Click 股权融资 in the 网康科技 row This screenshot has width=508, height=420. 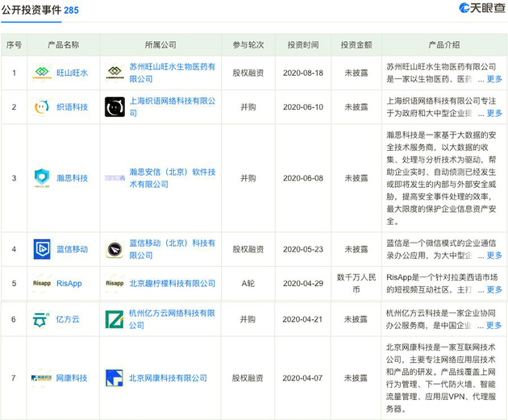tap(248, 378)
